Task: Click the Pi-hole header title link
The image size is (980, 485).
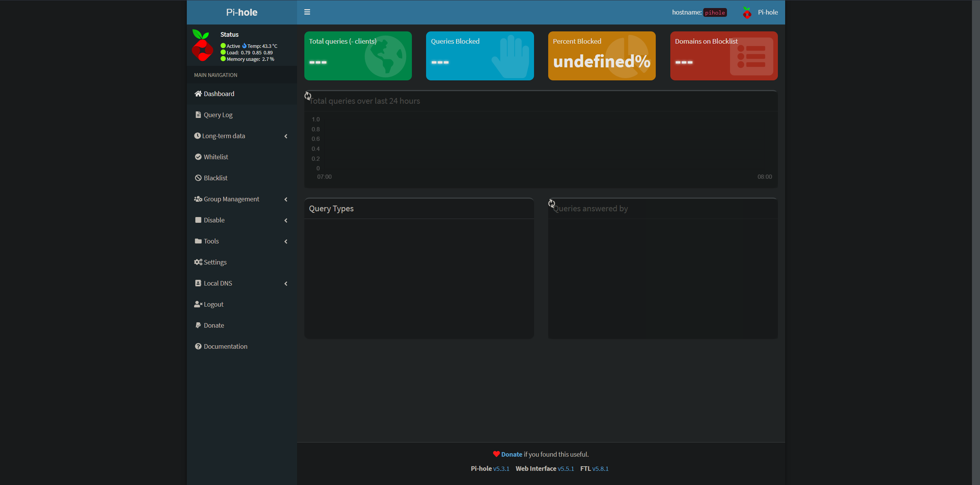Action: click(242, 12)
